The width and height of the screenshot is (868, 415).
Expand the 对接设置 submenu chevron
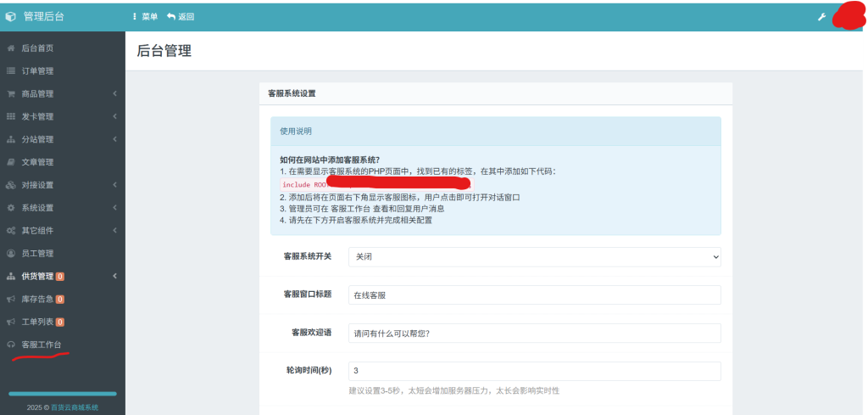[x=114, y=185]
